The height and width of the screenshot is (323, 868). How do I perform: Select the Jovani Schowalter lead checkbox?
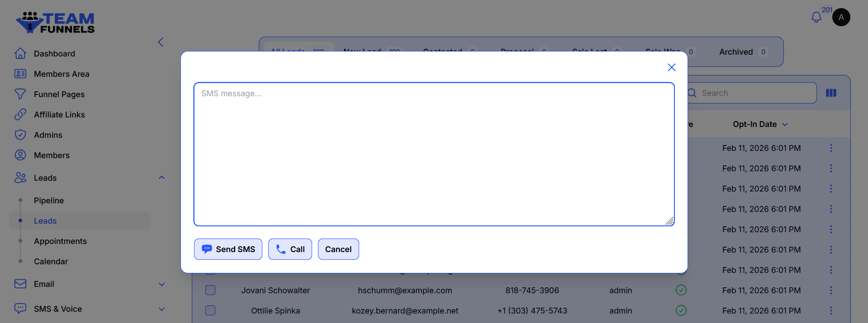click(x=210, y=290)
